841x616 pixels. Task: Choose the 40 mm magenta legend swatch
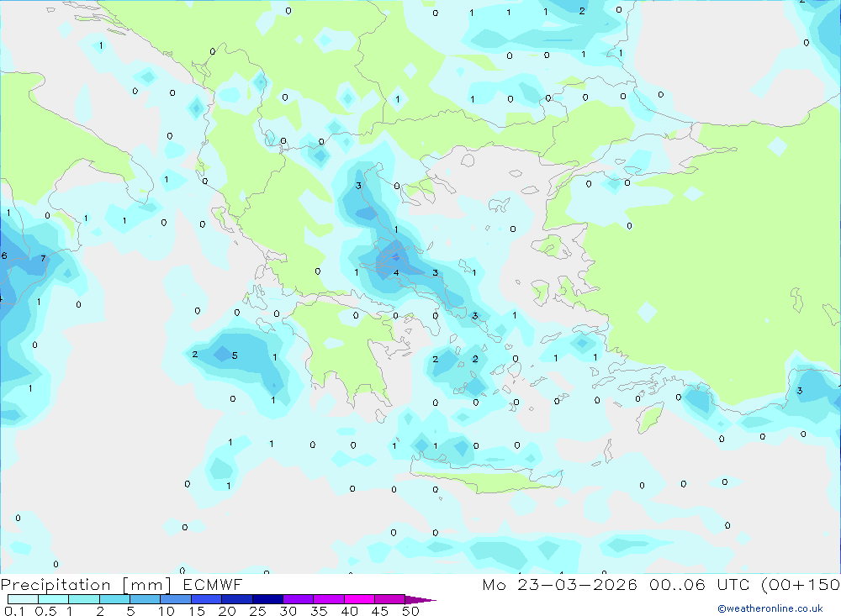point(359,599)
